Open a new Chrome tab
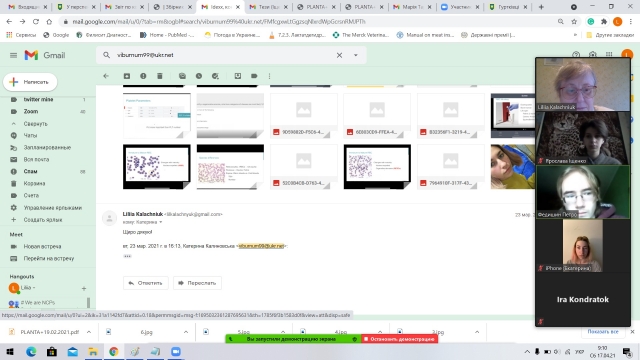Viewport: 640px width, 360px height. [541, 7]
